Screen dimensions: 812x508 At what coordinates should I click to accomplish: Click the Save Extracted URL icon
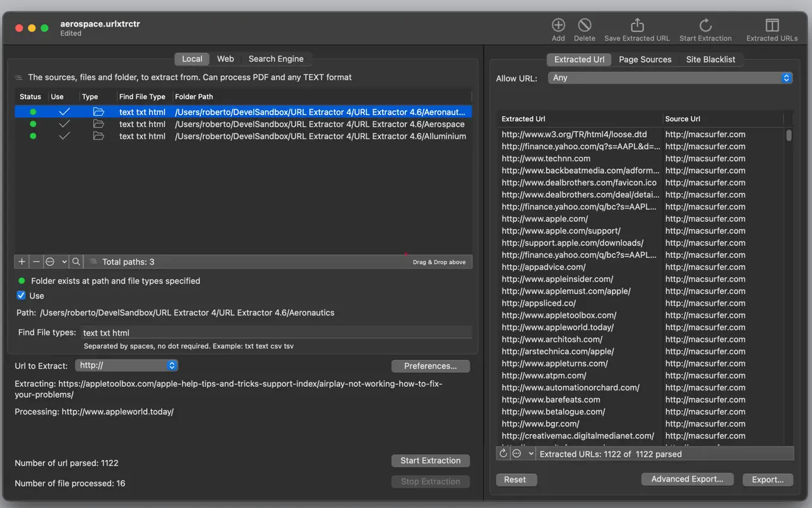tap(637, 25)
